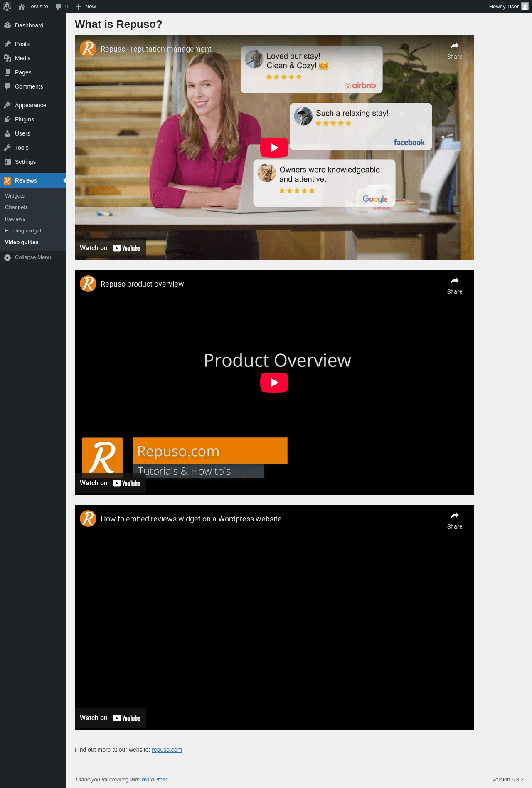Image resolution: width=532 pixels, height=788 pixels.
Task: Click Repuso channel logo on first video
Action: click(x=88, y=49)
